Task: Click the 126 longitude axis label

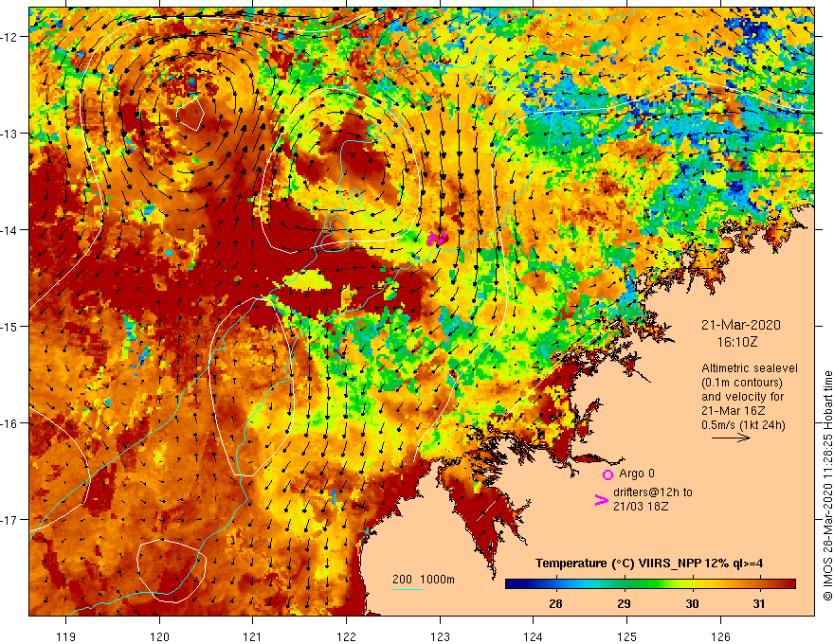Action: coord(720,636)
